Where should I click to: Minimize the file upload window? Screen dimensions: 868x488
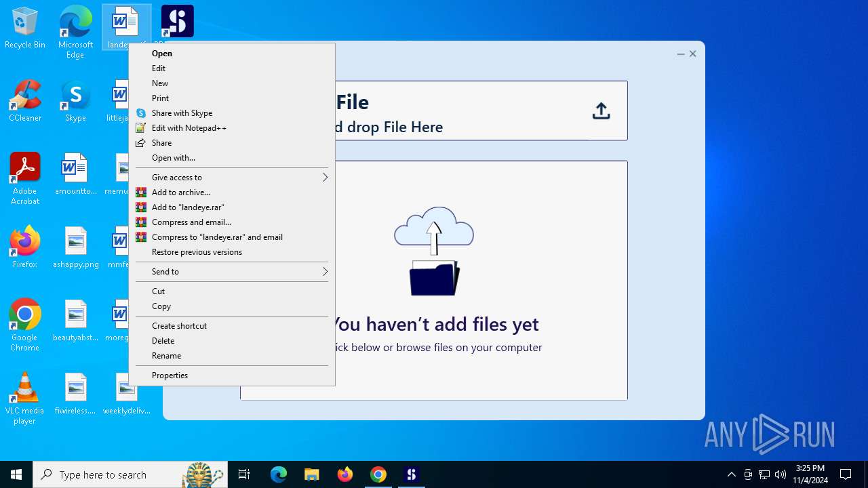(x=681, y=54)
